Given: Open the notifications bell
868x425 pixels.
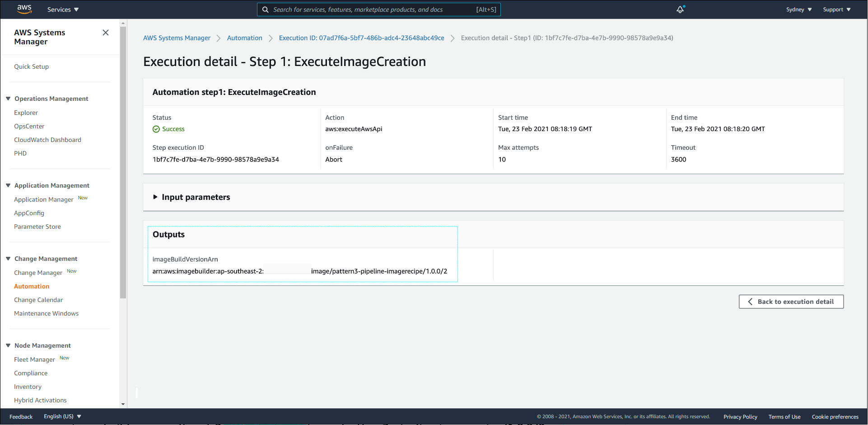Looking at the screenshot, I should (680, 9).
